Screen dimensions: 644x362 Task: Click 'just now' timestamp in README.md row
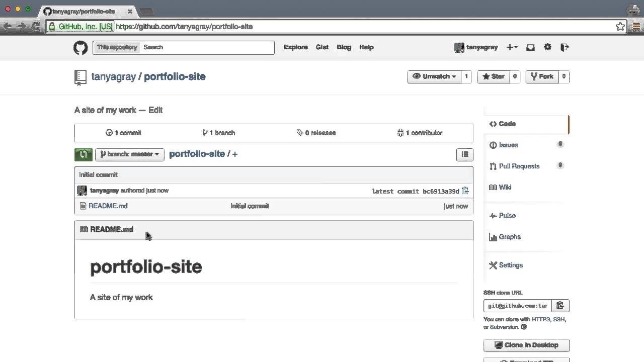tap(455, 206)
